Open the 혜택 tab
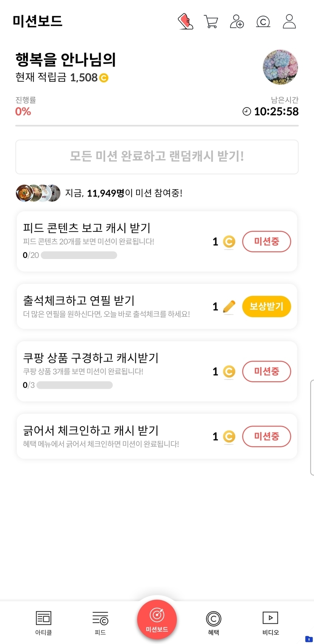Viewport: 314px width, 644px height. 213,622
